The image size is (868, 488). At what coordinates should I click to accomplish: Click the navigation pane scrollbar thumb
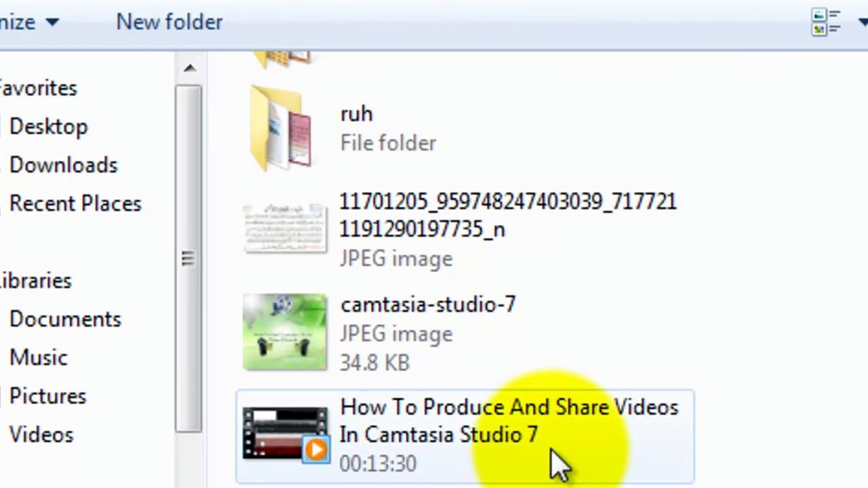click(x=189, y=258)
